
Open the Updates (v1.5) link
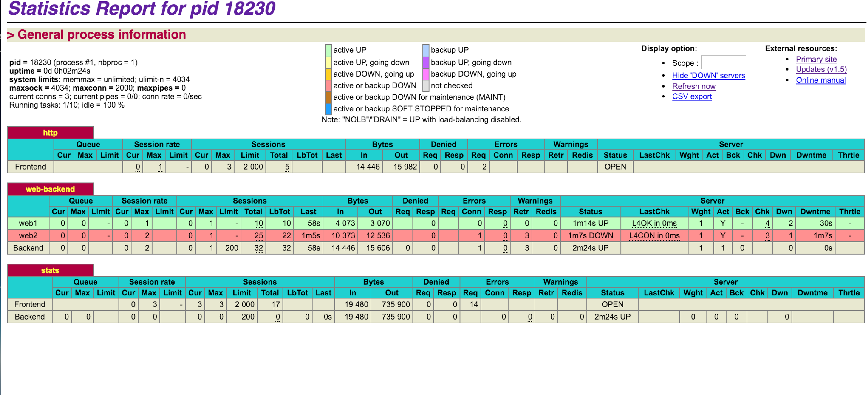click(x=821, y=69)
